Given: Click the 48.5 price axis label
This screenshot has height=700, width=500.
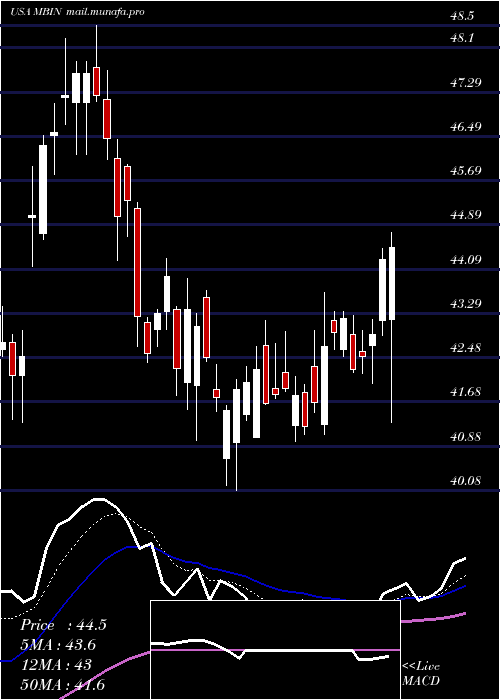Looking at the screenshot, I should point(462,16).
